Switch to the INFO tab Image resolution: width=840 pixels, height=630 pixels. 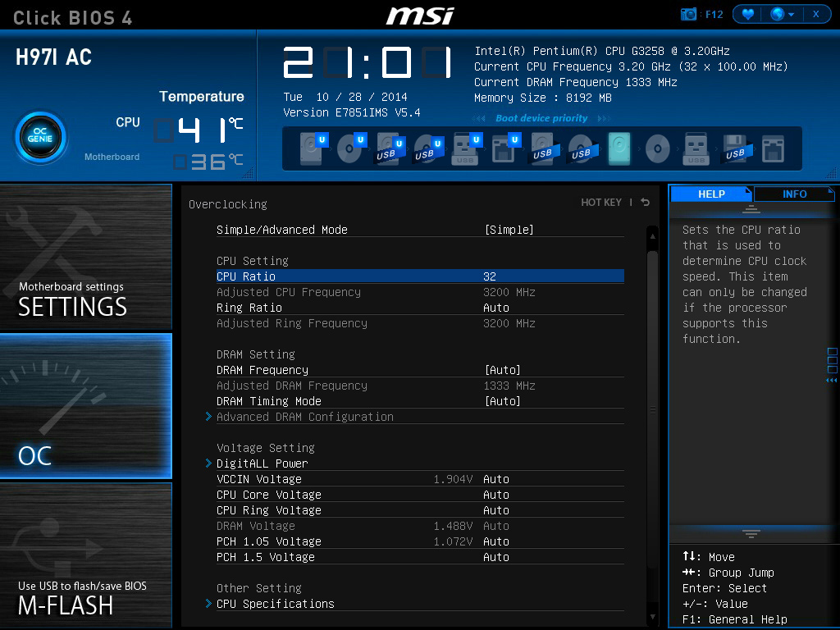(x=794, y=194)
